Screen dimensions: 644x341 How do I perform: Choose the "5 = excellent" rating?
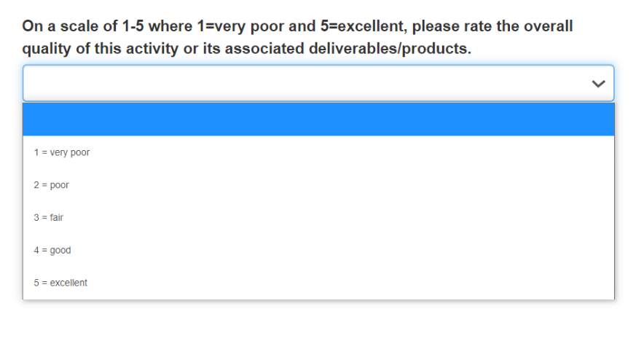(60, 283)
